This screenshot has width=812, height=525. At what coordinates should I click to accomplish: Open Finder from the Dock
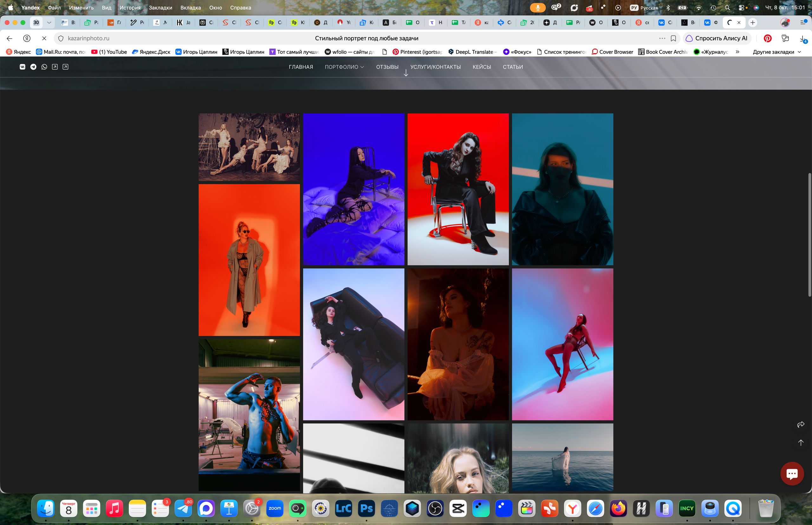tap(46, 508)
